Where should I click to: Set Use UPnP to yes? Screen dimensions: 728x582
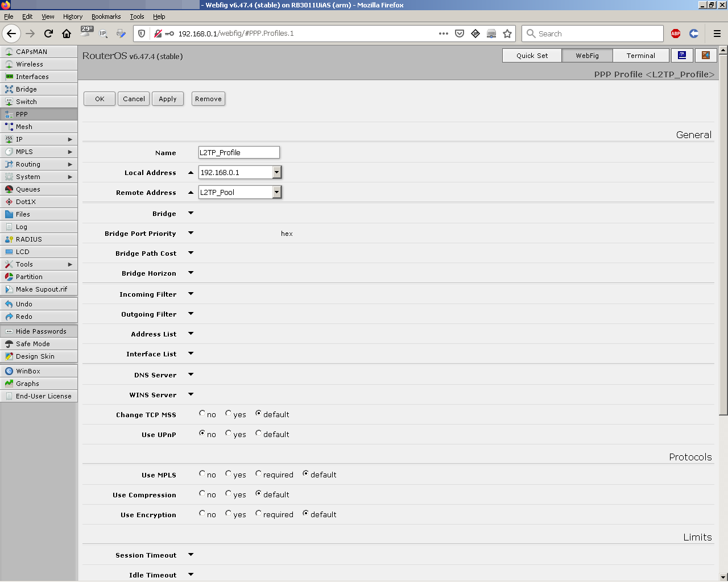(228, 434)
